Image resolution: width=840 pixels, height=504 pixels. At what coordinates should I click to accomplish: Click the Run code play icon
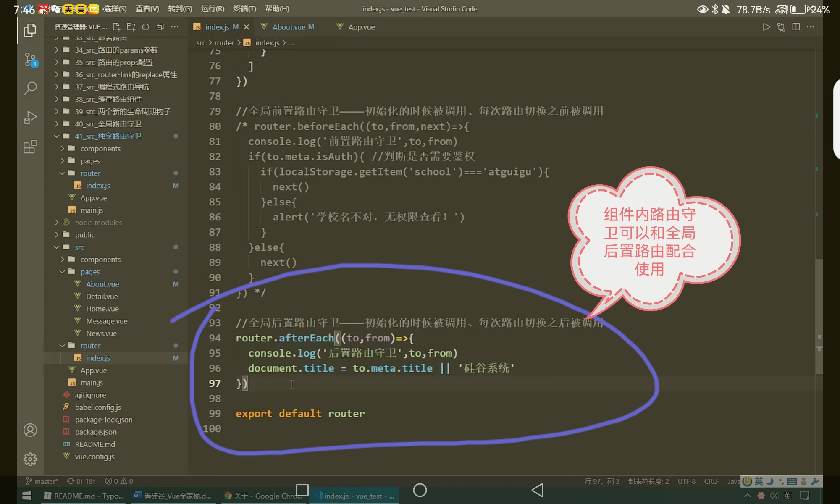coord(766,27)
